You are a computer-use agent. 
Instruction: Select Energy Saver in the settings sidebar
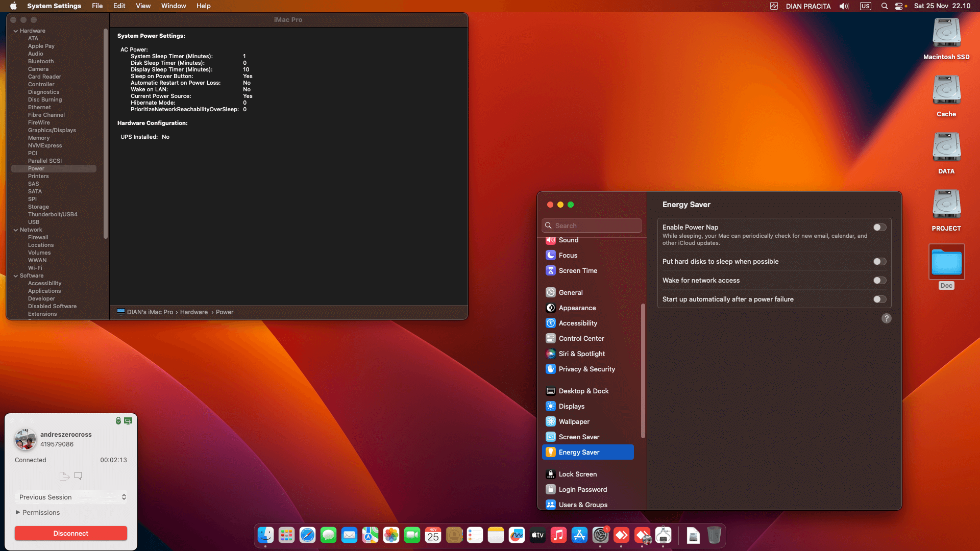click(587, 452)
